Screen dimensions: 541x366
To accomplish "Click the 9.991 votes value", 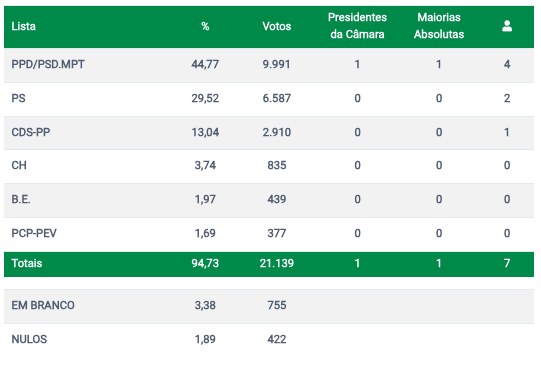I will tap(276, 65).
